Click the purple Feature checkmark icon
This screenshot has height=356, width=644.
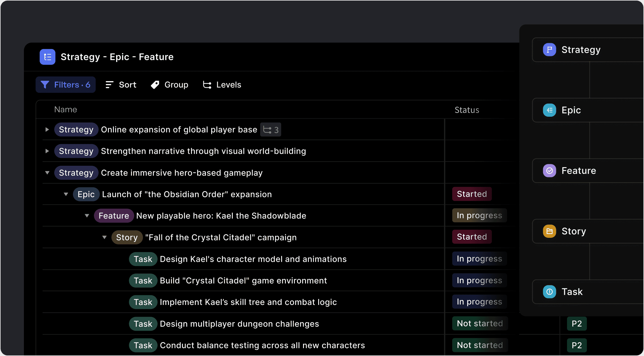[549, 171]
